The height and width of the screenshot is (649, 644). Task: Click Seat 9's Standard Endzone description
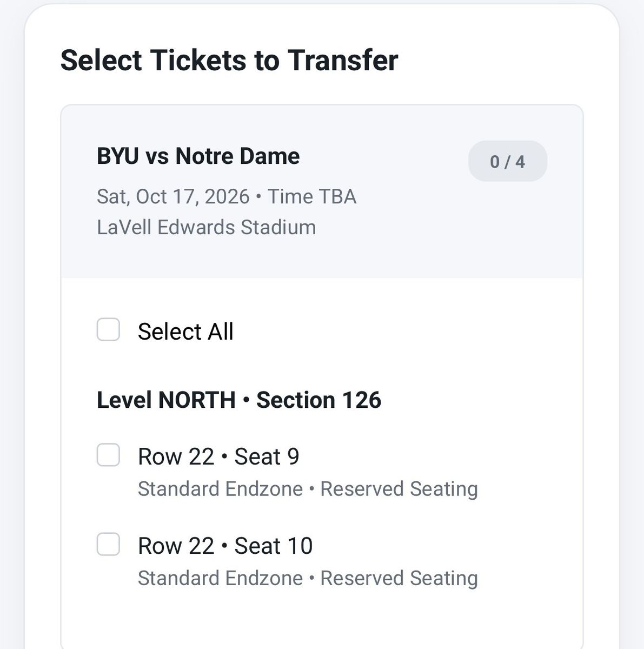[220, 489]
